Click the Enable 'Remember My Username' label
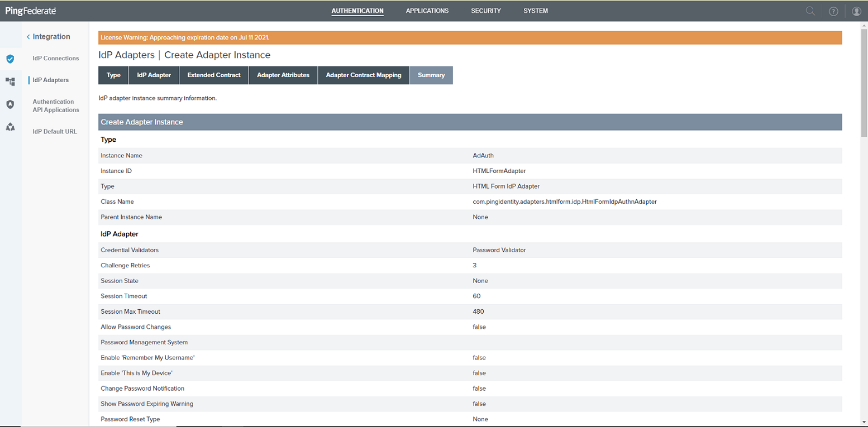 click(x=147, y=357)
